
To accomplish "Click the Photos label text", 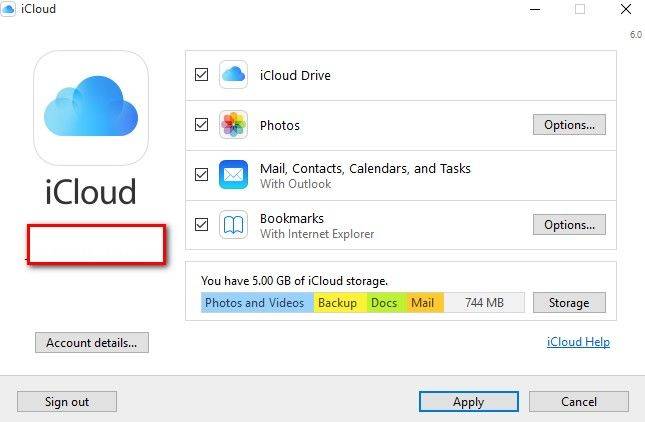I will [280, 125].
